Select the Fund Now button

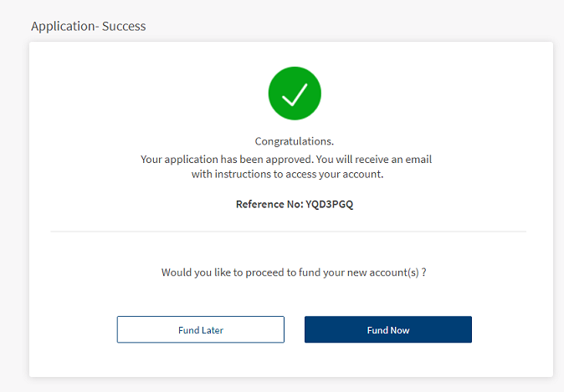coord(388,329)
